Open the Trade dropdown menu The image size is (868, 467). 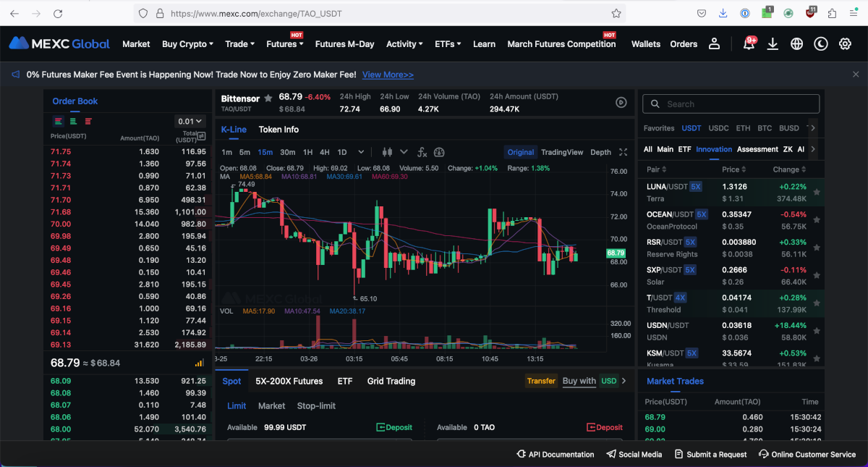pyautogui.click(x=239, y=44)
